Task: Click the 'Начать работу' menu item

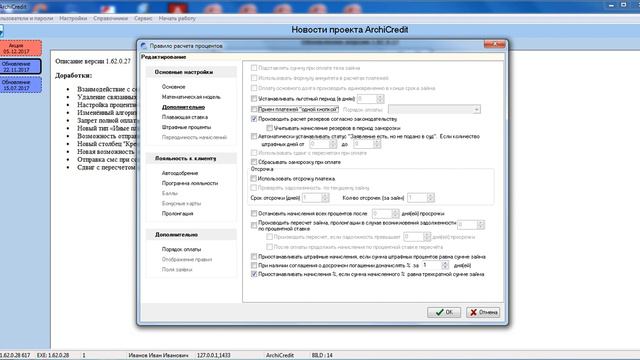Action: tap(177, 18)
